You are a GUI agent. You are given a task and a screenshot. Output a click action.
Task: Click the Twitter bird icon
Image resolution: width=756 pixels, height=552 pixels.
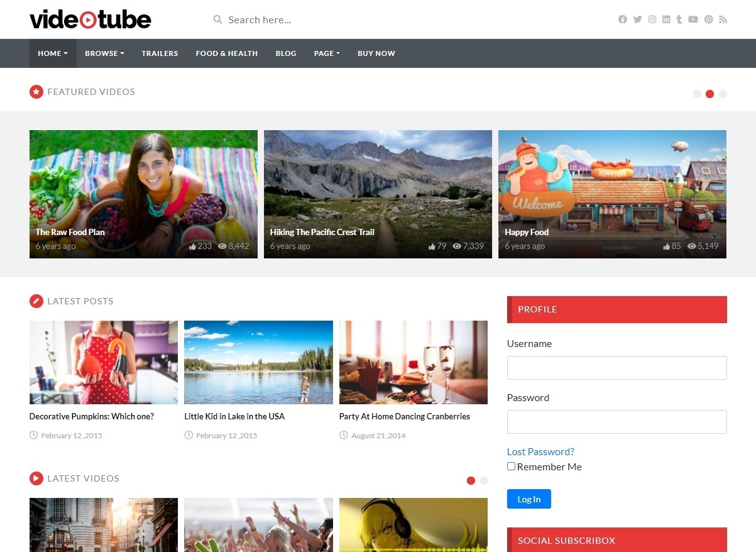coord(637,19)
